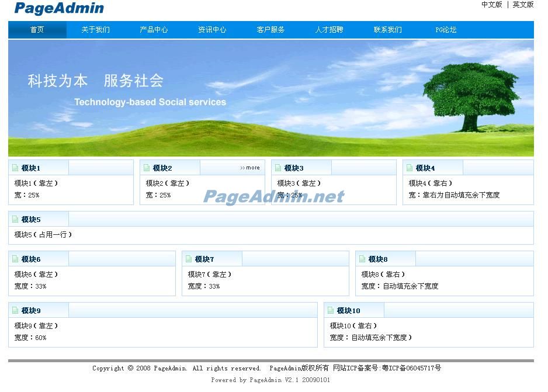The height and width of the screenshot is (392, 548).
Task: Click the PageAdmin logo
Action: pos(59,8)
